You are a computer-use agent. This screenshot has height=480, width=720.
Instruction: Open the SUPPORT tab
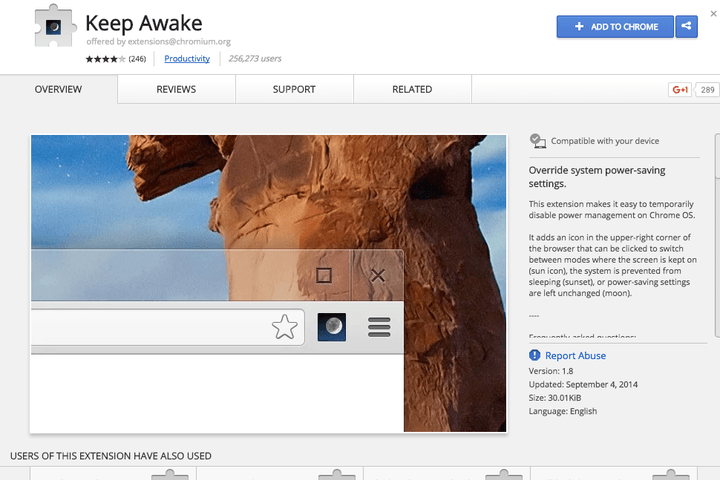click(294, 89)
